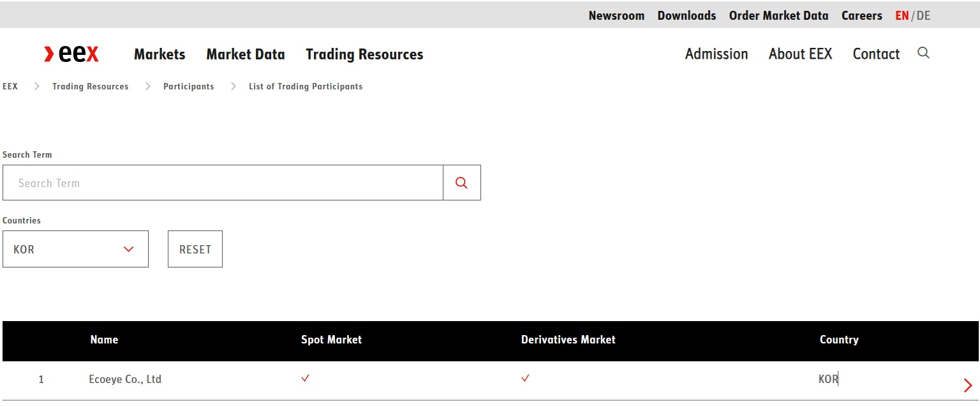Click the breadcrumb arrow after Participants
This screenshot has width=980, height=406.
coord(232,86)
